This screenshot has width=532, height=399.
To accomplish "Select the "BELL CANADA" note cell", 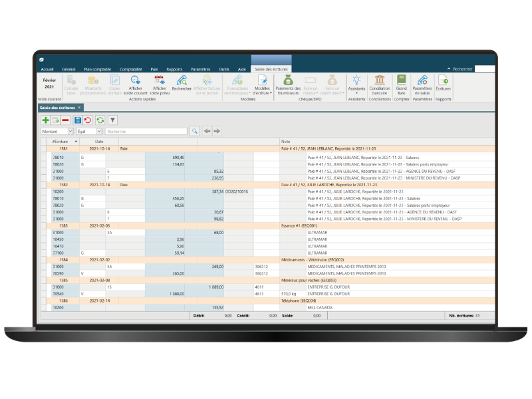I will click(x=320, y=308).
